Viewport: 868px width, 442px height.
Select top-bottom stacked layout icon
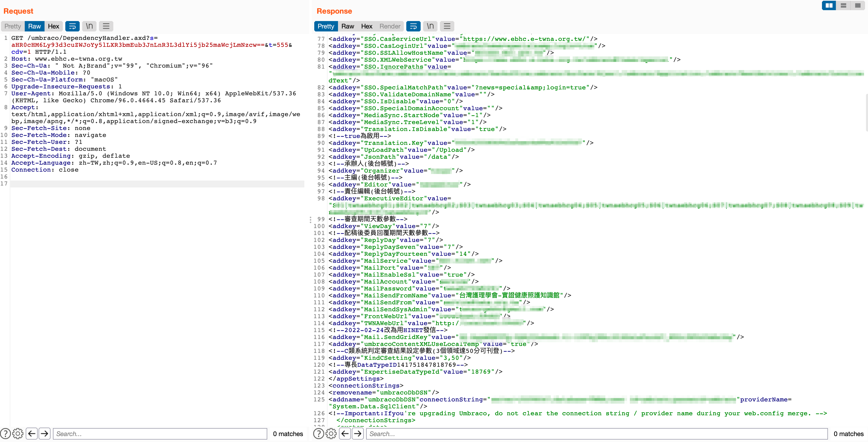[x=844, y=5]
